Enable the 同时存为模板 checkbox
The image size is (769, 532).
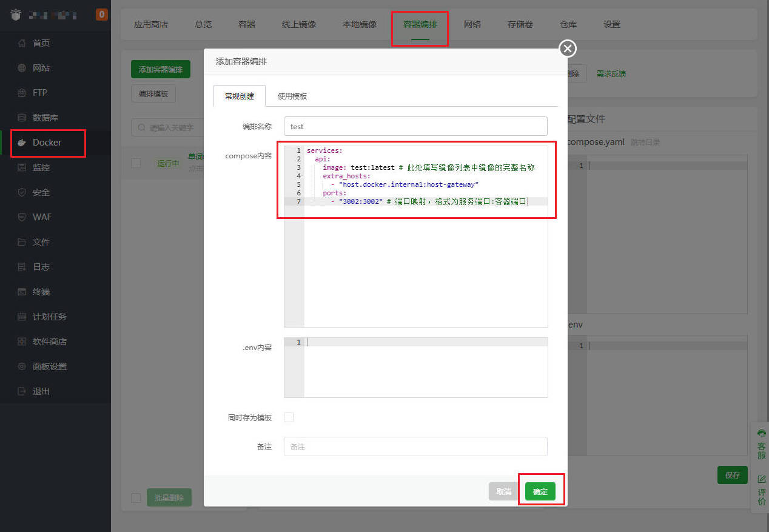[x=289, y=417]
